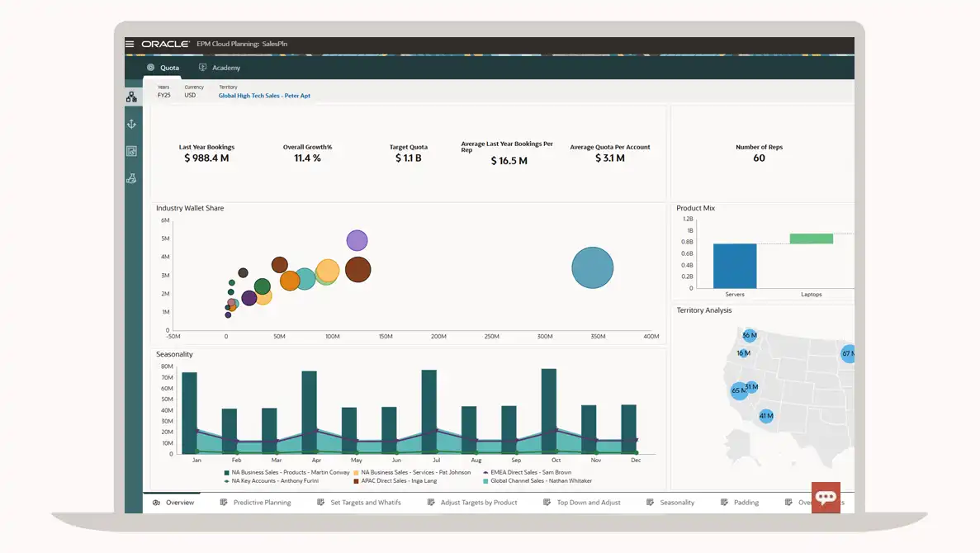Click the large blue bubble in Industry Wallet Share
The height and width of the screenshot is (553, 980).
592,268
